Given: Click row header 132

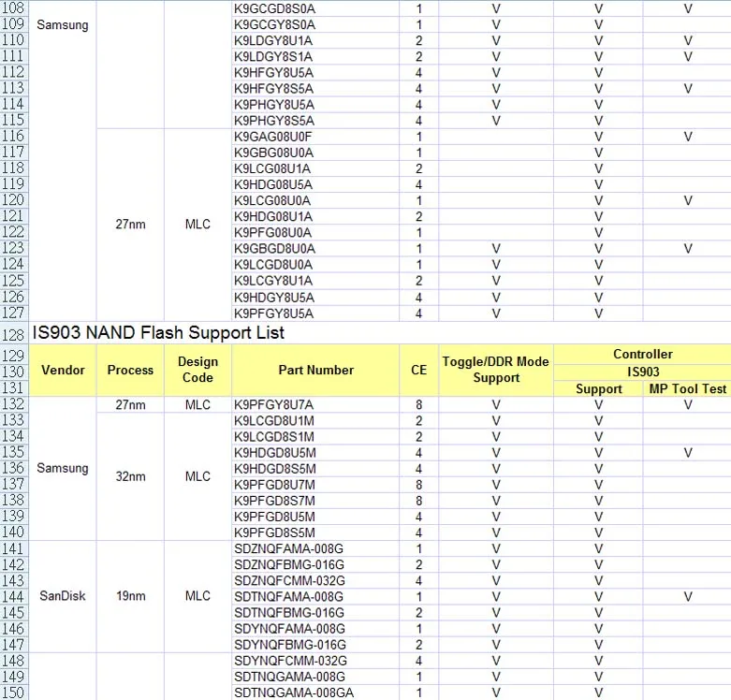Looking at the screenshot, I should 14,404.
